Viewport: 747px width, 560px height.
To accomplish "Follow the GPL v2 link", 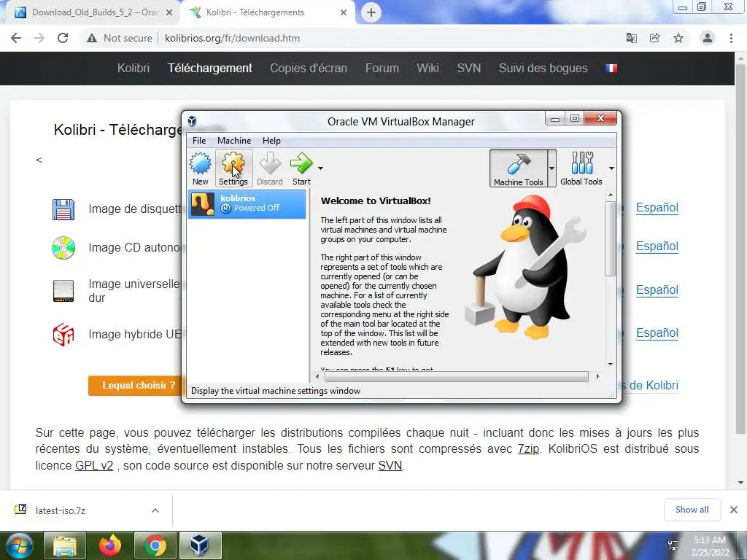I will [x=94, y=465].
